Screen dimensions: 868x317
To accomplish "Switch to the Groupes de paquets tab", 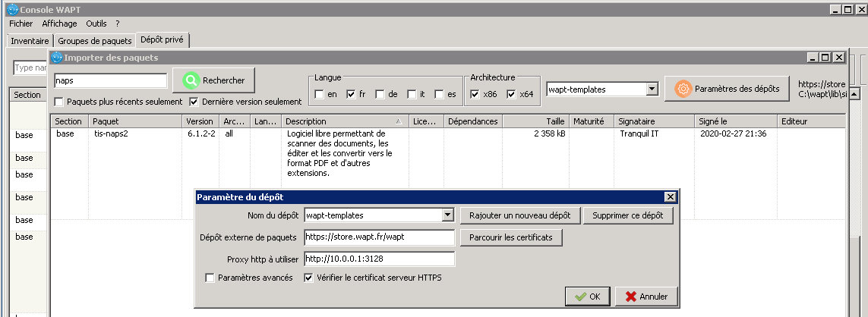I will [x=95, y=40].
